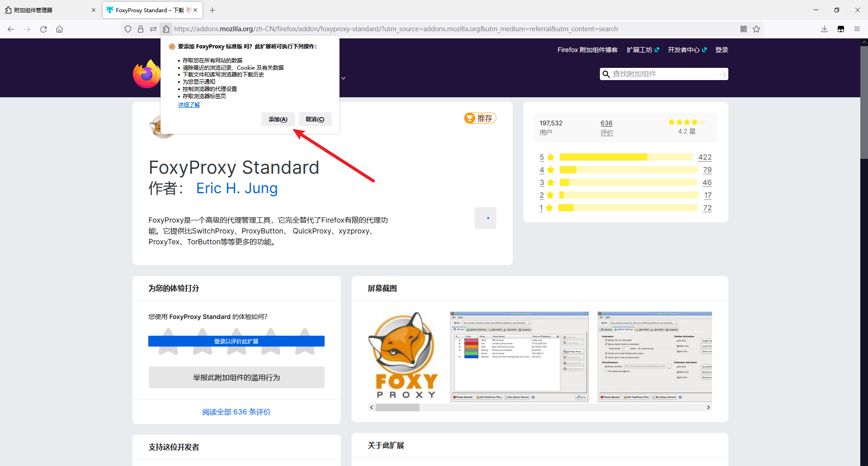
Task: Open the Firefox home page
Action: pos(59,29)
